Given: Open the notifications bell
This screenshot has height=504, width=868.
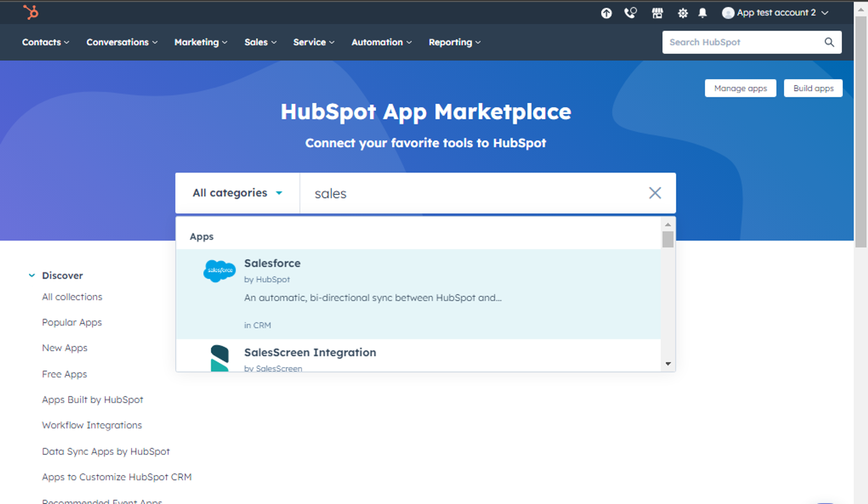Looking at the screenshot, I should (x=703, y=13).
